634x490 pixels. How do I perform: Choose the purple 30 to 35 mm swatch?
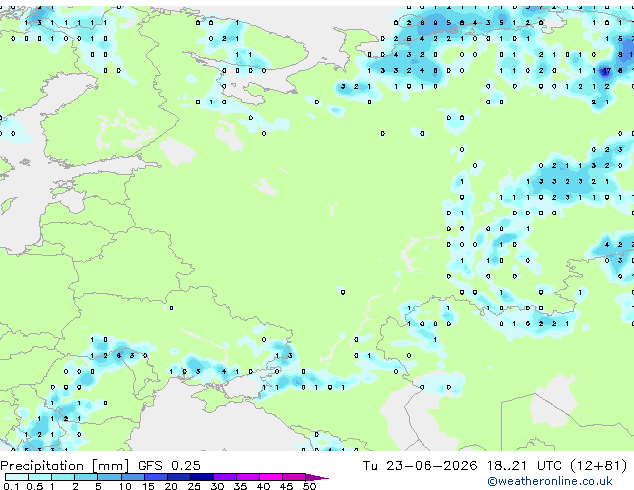click(225, 477)
